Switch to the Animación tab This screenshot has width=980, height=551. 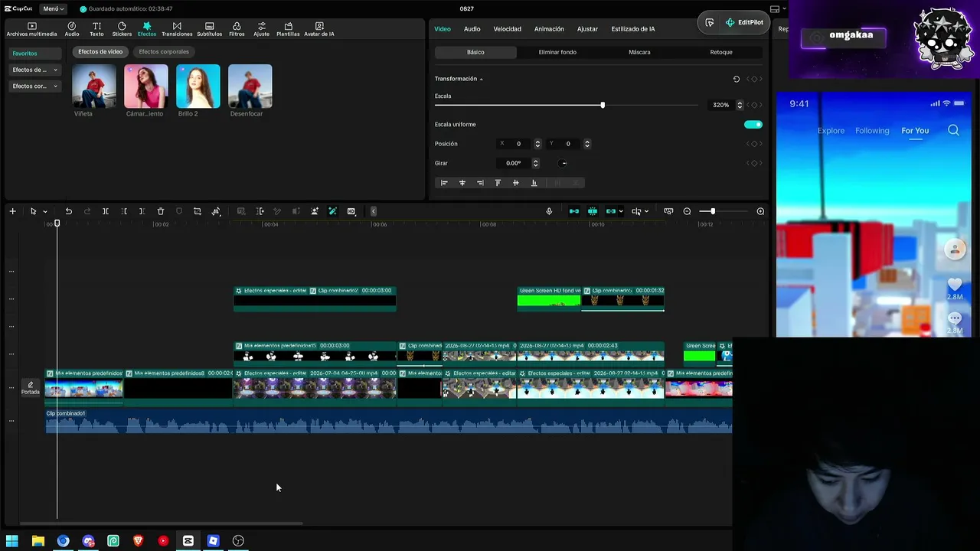(x=549, y=29)
